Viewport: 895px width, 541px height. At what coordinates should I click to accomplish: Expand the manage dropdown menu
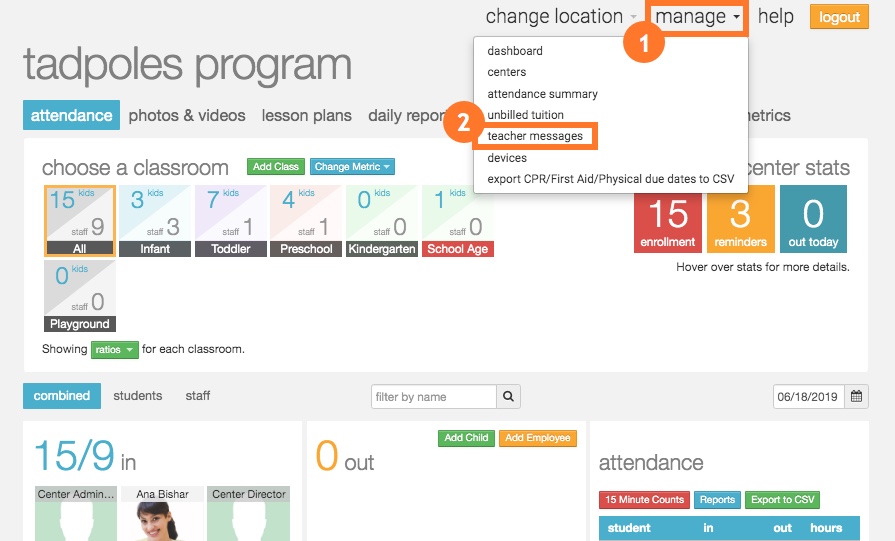pyautogui.click(x=697, y=17)
